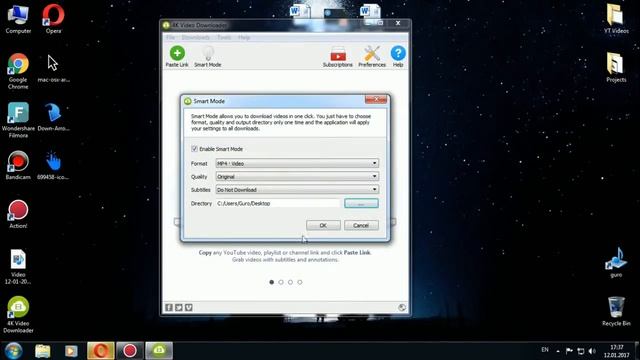640x360 pixels.
Task: Click OK in Smart Mode dialog
Action: 323,225
